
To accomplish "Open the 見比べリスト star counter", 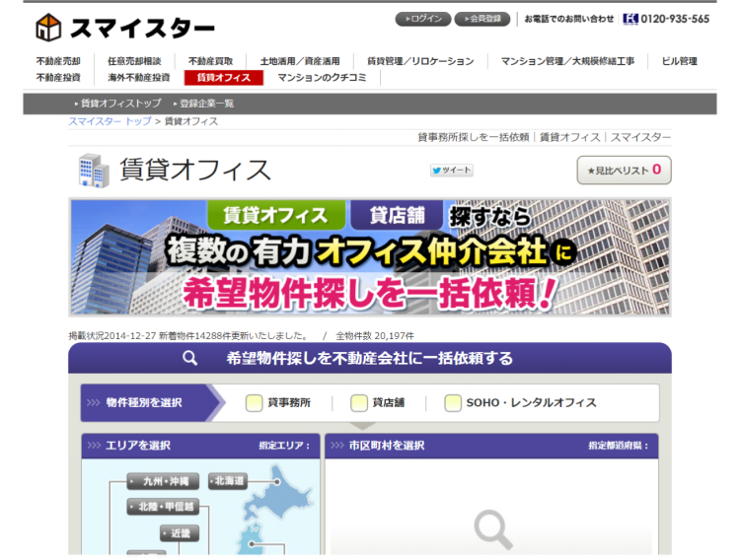I will [x=624, y=171].
